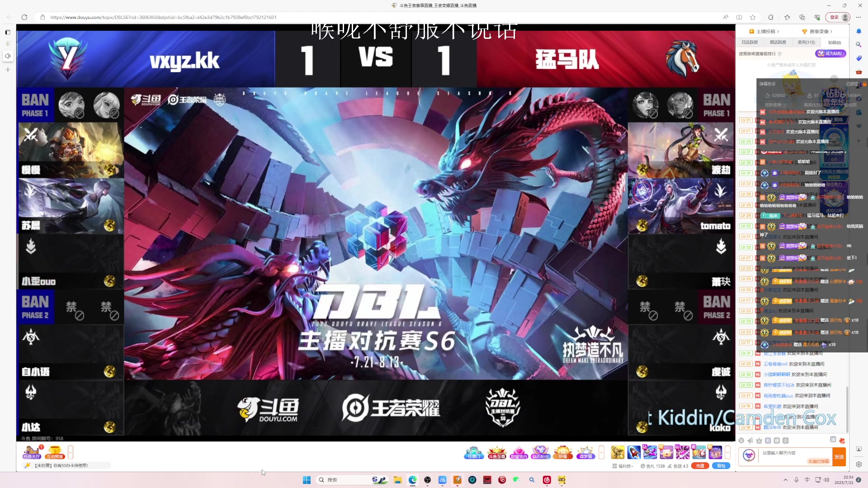Click the ranking help question mark
The image size is (868, 488).
tap(779, 54)
